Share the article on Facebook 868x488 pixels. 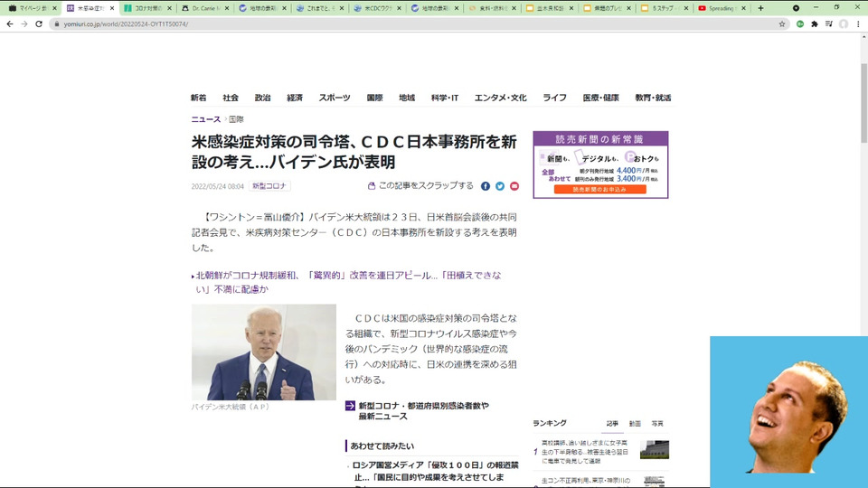click(x=486, y=186)
